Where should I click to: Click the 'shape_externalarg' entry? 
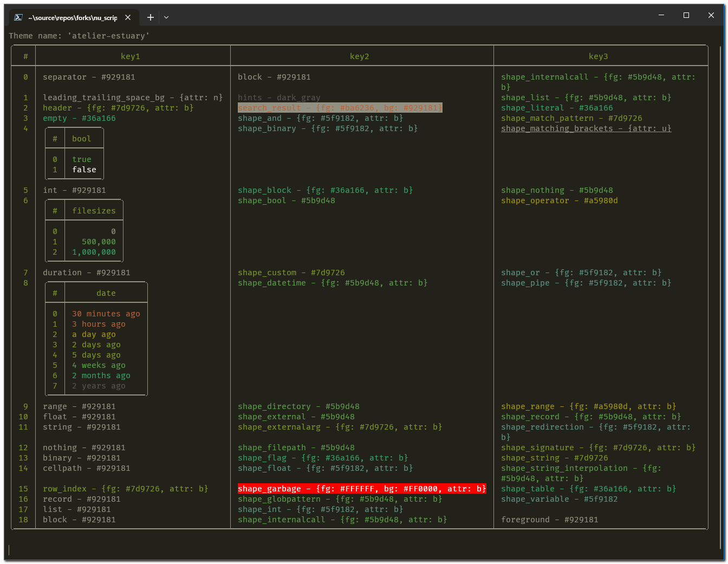[x=340, y=427]
